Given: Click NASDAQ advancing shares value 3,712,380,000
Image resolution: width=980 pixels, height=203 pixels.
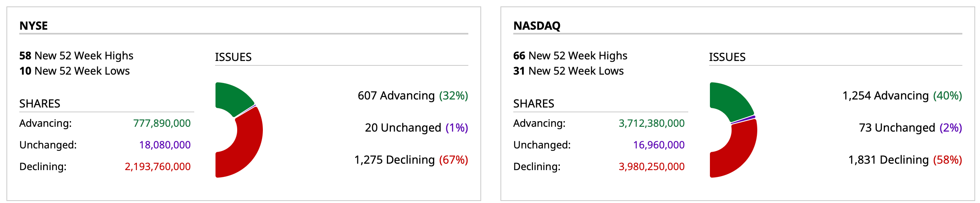Looking at the screenshot, I should point(652,123).
